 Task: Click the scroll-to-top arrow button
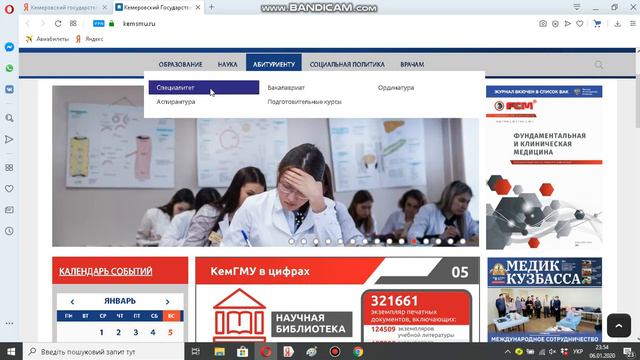pos(619,325)
